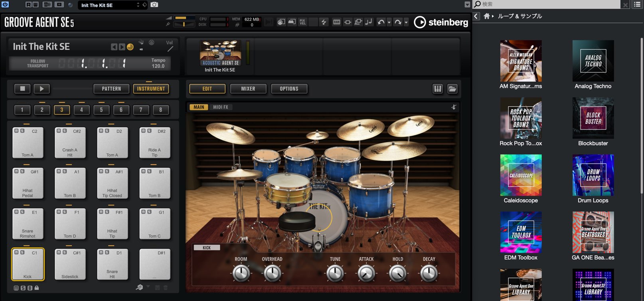The image size is (644, 301).
Task: Click the Undo arrow
Action: tap(381, 22)
